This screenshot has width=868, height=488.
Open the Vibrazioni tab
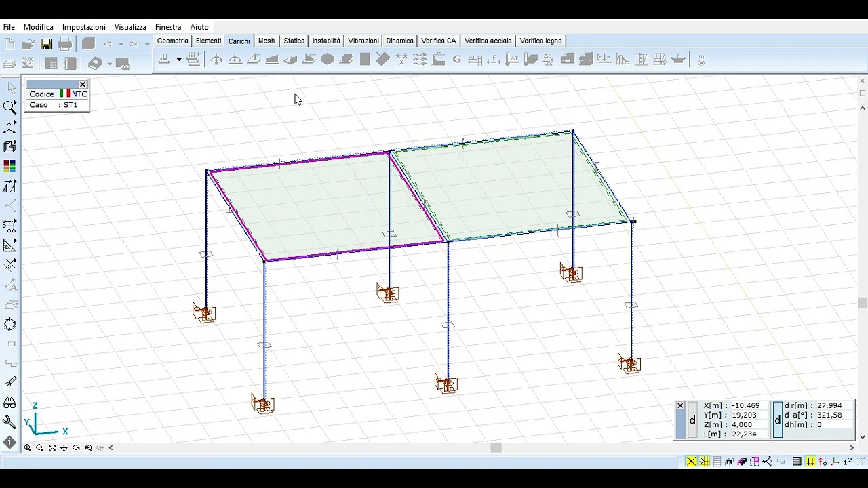363,41
